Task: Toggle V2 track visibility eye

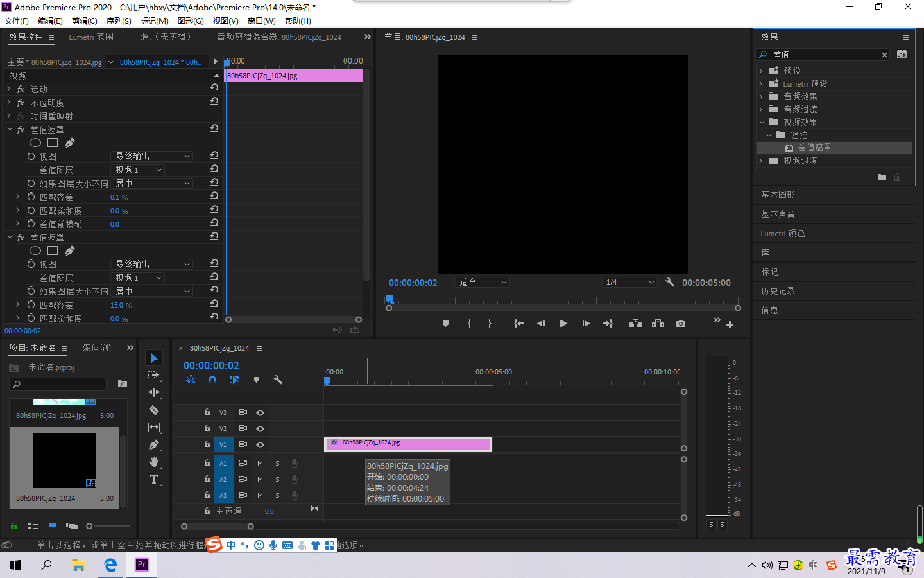Action: (261, 428)
